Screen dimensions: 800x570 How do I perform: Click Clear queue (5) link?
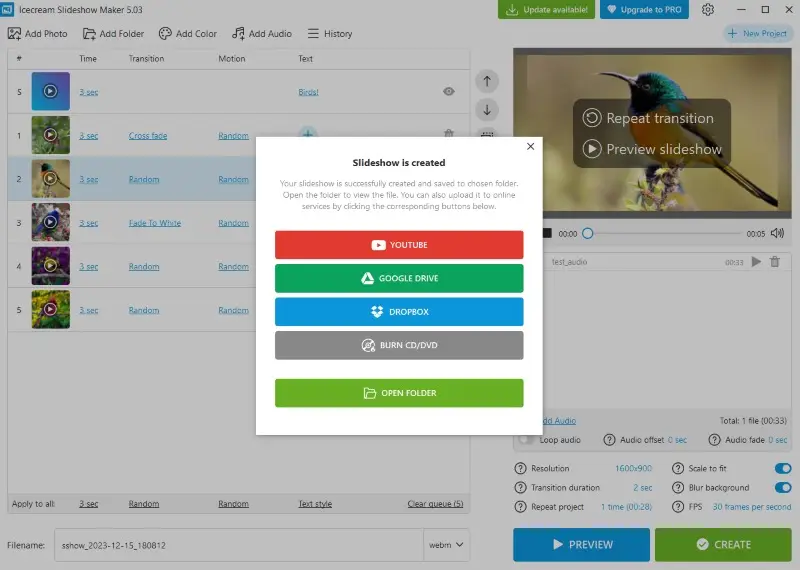pos(435,504)
